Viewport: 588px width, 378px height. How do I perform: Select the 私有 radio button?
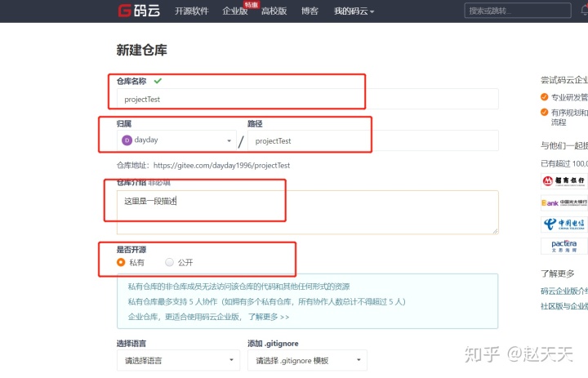[x=121, y=262]
